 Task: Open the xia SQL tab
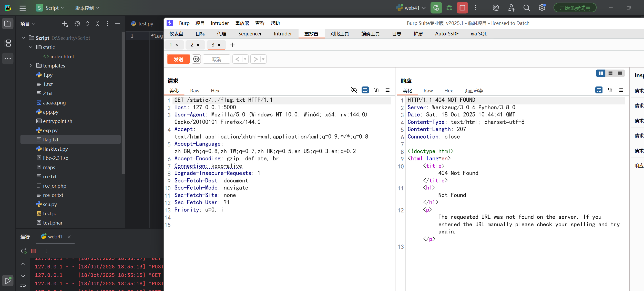478,34
